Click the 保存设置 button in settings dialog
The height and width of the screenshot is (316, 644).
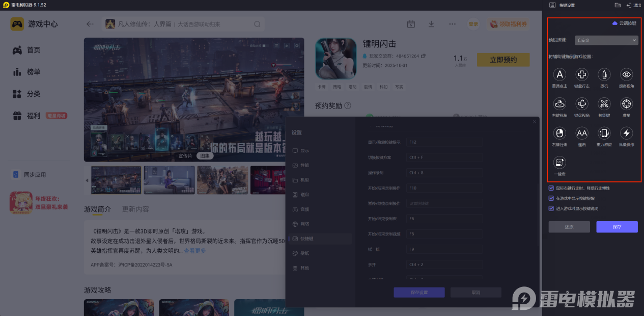pyautogui.click(x=419, y=293)
